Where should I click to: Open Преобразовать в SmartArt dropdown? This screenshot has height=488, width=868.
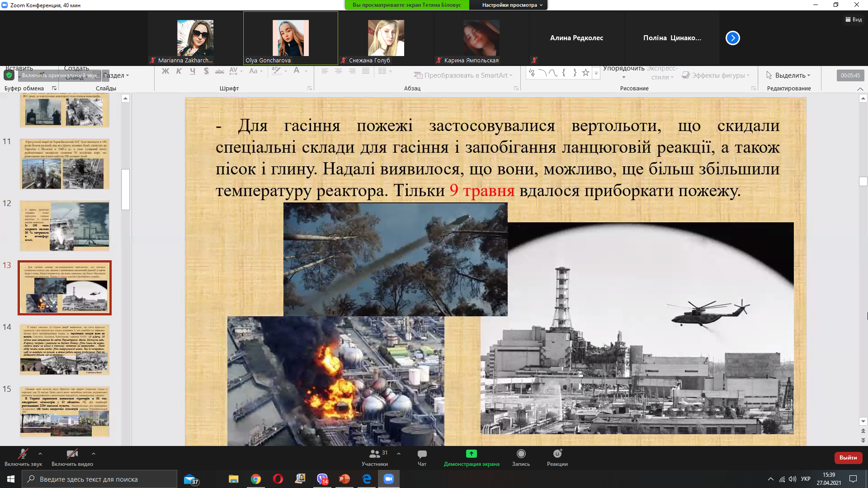point(463,75)
